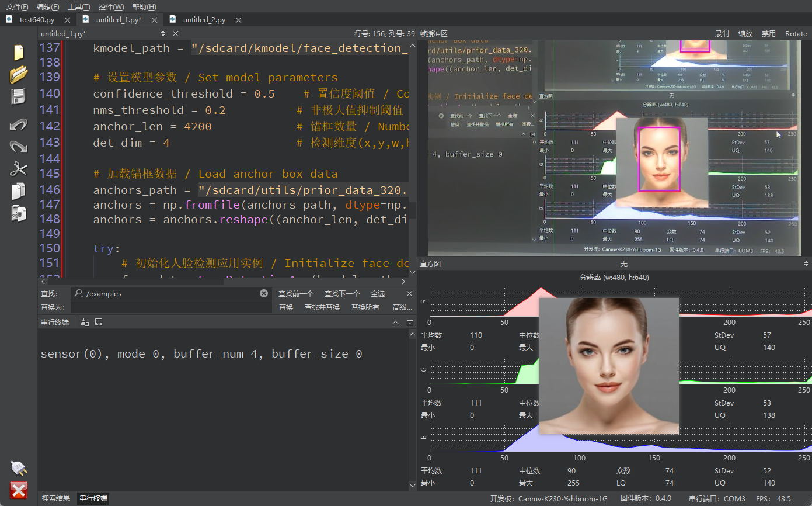
Task: Switch to the untitled_2.py tab
Action: pos(204,19)
